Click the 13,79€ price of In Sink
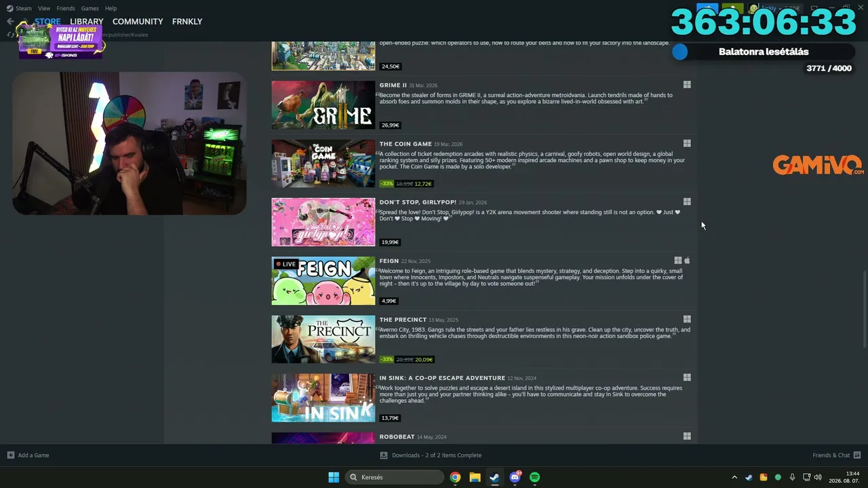Viewport: 868px width, 488px height. coord(391,418)
